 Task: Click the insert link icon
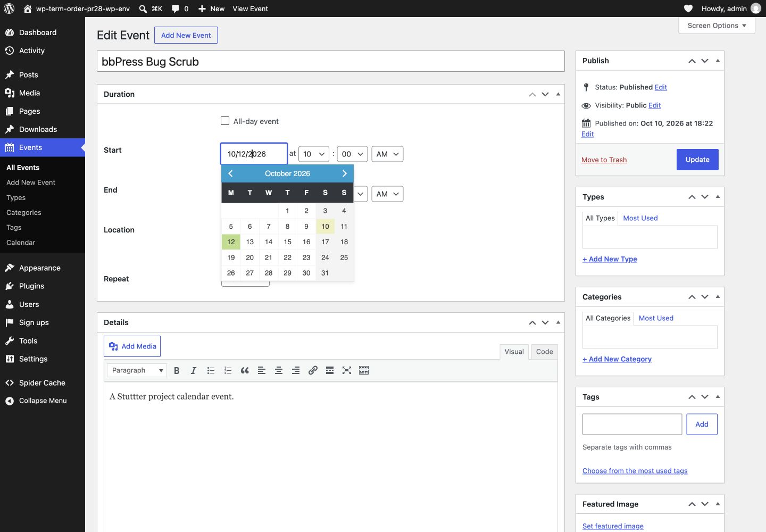pos(313,370)
